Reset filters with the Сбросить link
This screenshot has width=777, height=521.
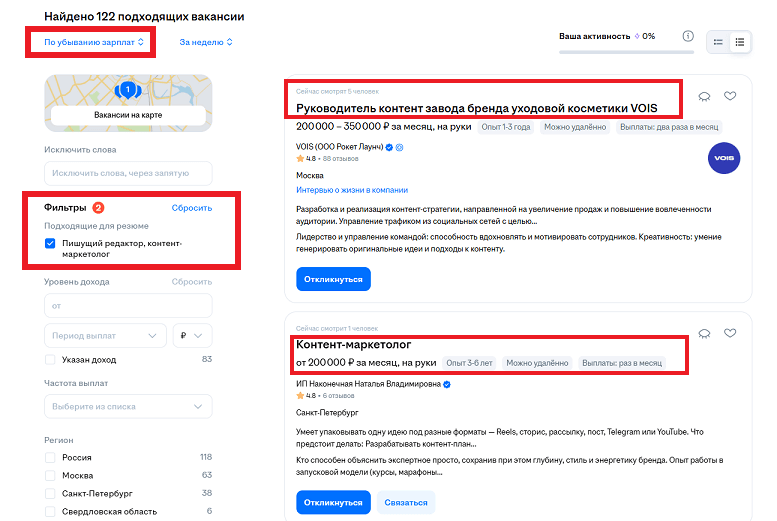[x=191, y=208]
